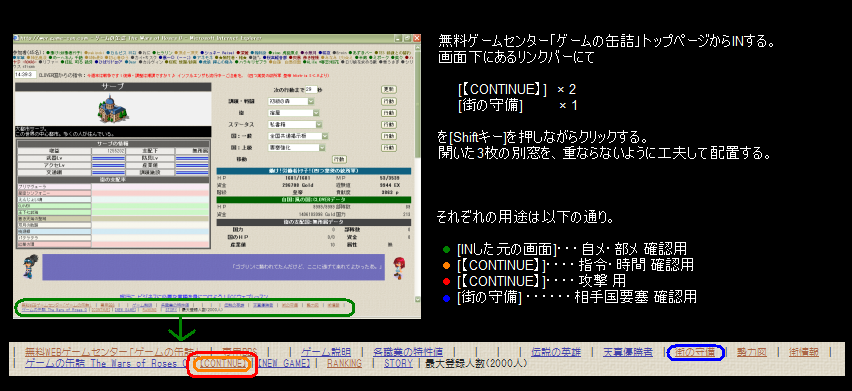Click the browser window vertical scrollbar

417,173
